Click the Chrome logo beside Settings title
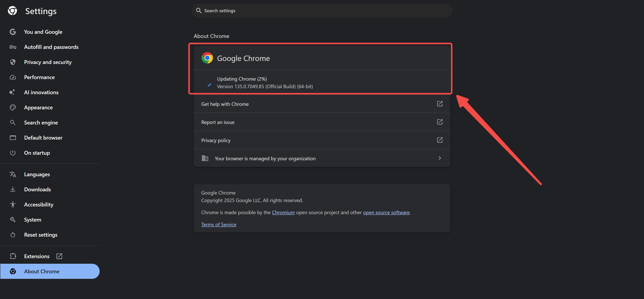644x299 pixels. point(13,11)
